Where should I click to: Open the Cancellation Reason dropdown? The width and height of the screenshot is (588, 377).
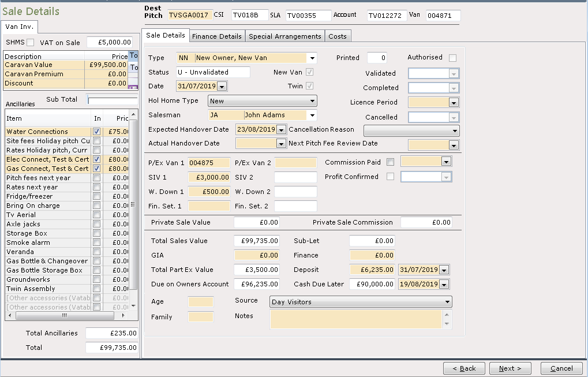(411, 130)
